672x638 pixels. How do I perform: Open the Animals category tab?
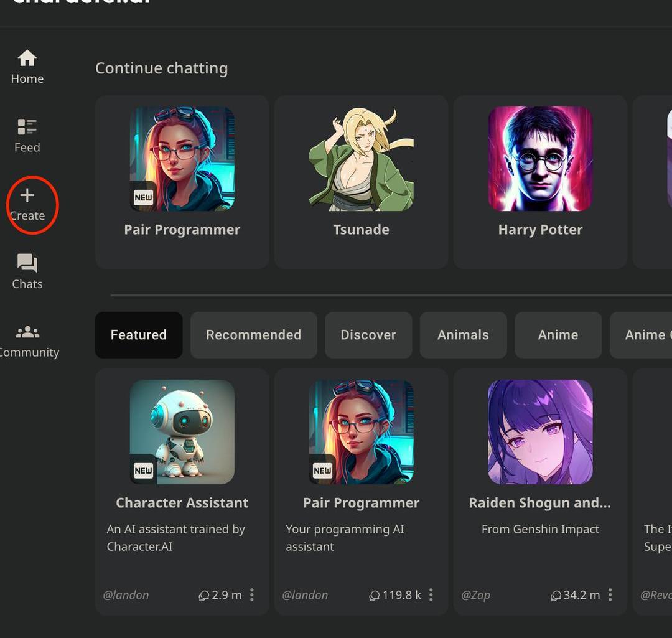(x=463, y=335)
